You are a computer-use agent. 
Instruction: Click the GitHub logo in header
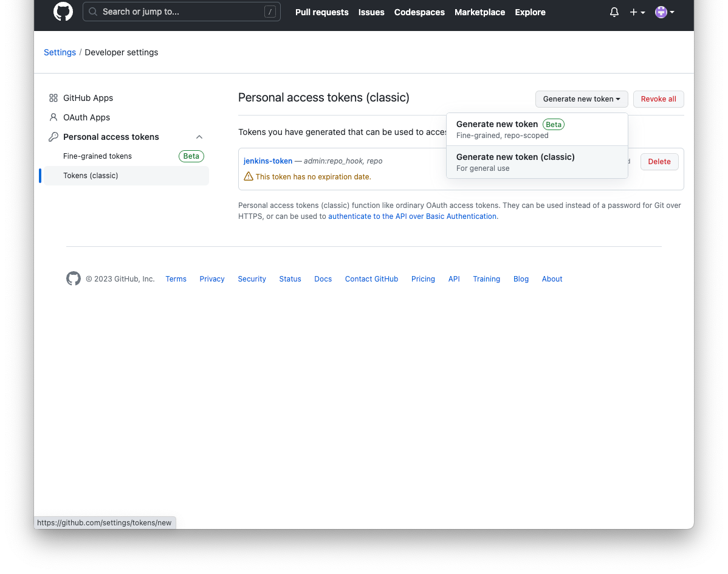click(x=63, y=12)
